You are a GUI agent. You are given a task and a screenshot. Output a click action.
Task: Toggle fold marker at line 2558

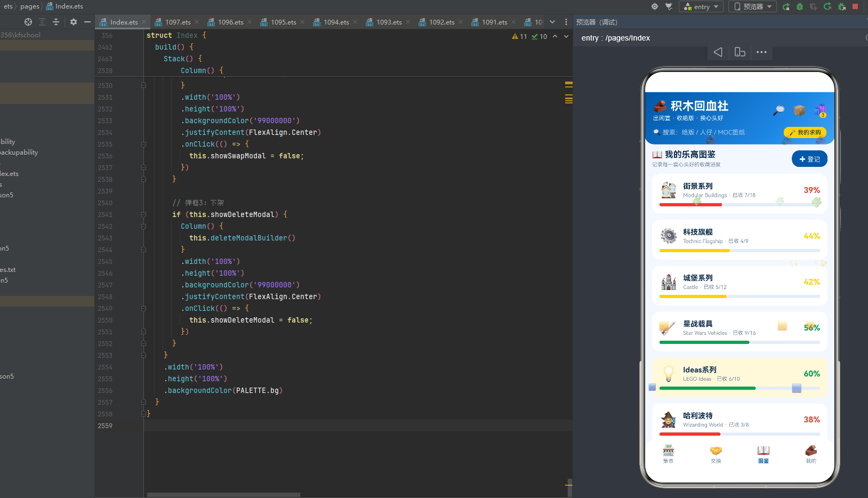coord(143,414)
